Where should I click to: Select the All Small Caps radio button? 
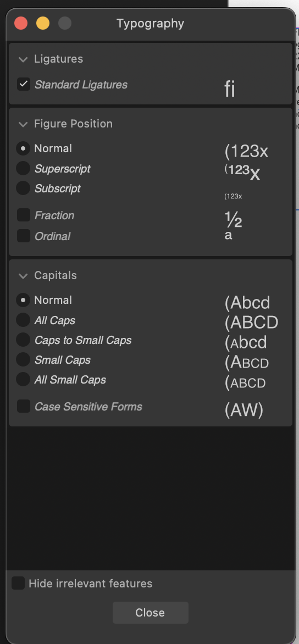coord(23,379)
